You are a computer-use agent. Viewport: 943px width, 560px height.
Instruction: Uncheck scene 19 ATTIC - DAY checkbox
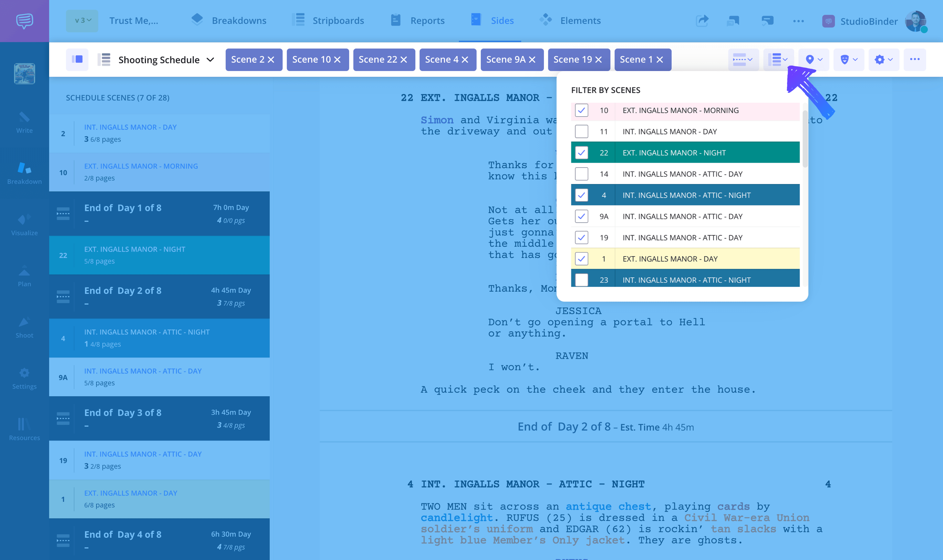(x=582, y=237)
